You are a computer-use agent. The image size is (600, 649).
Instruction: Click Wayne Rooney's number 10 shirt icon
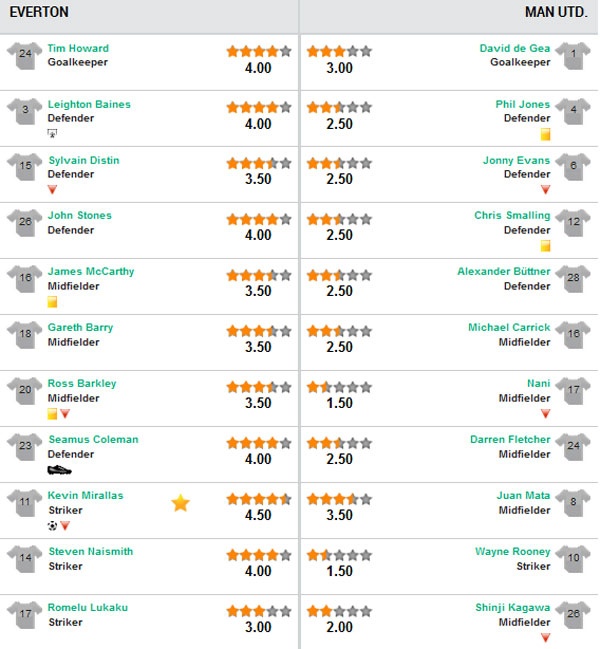click(573, 559)
